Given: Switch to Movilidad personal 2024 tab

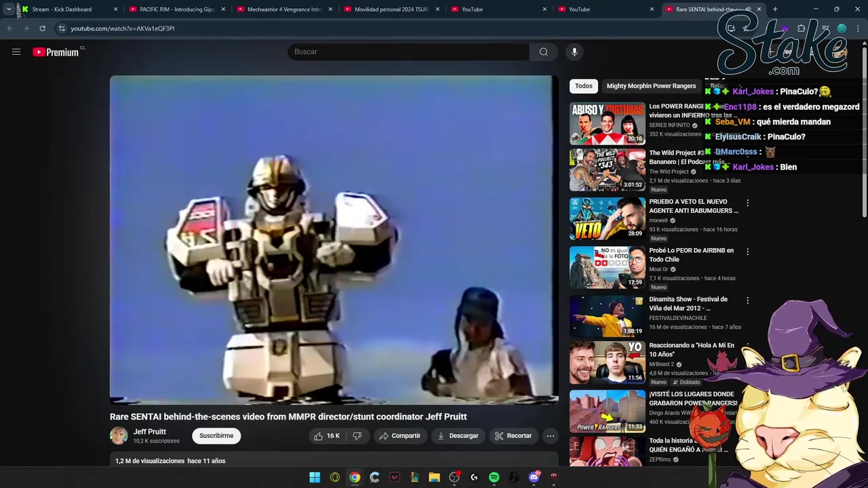Looking at the screenshot, I should pyautogui.click(x=390, y=9).
